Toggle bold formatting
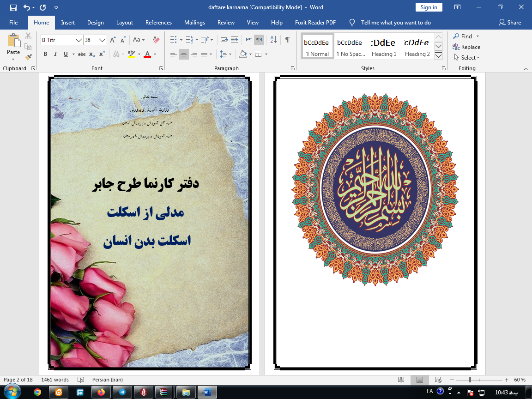 pos(45,54)
